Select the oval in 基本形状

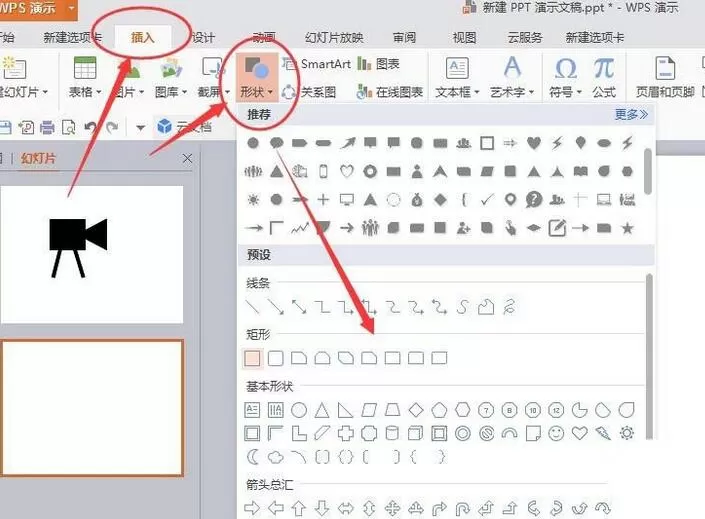(299, 410)
